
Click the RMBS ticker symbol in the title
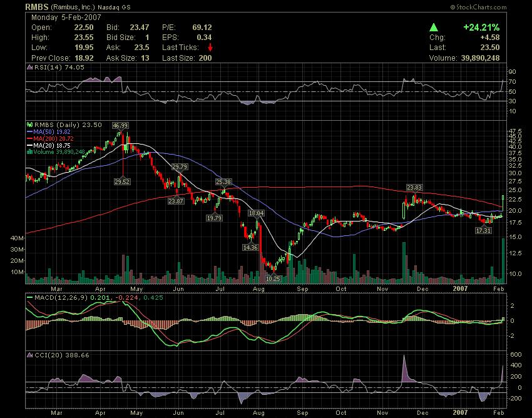pos(37,7)
